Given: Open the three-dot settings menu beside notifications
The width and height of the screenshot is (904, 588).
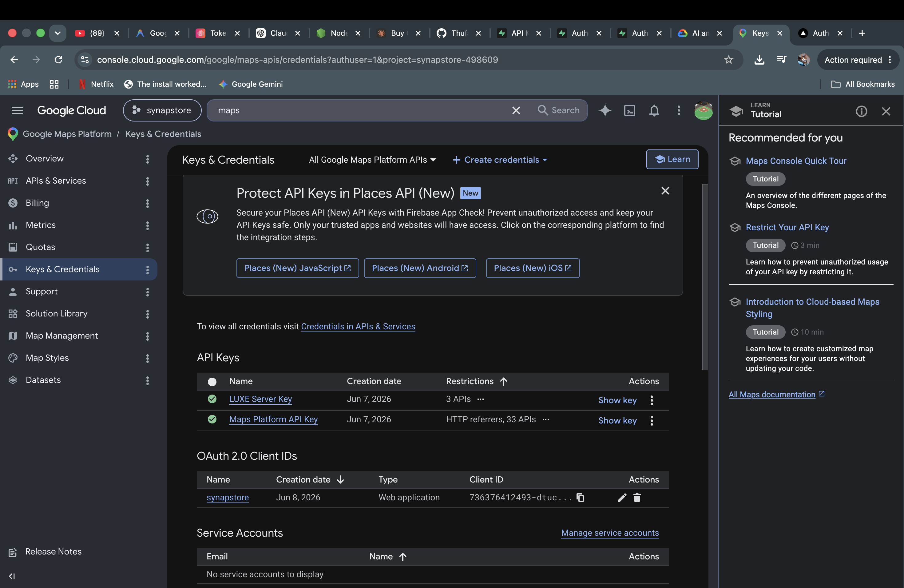Looking at the screenshot, I should click(679, 110).
